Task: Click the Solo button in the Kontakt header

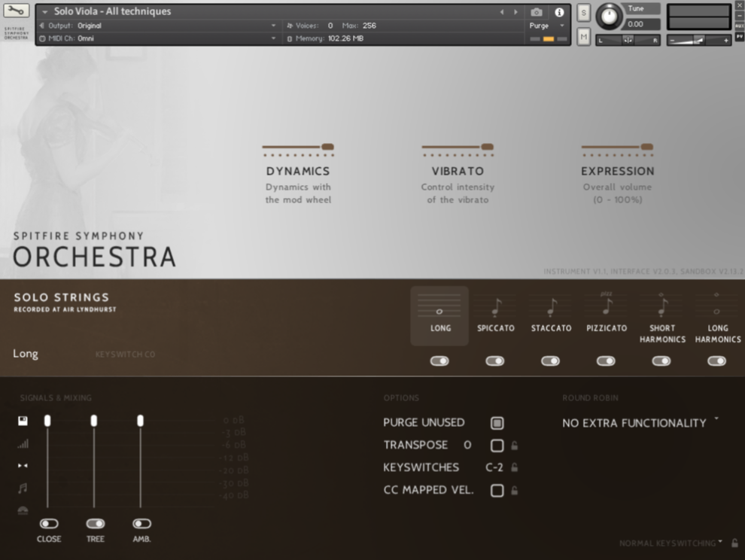Action: [582, 11]
